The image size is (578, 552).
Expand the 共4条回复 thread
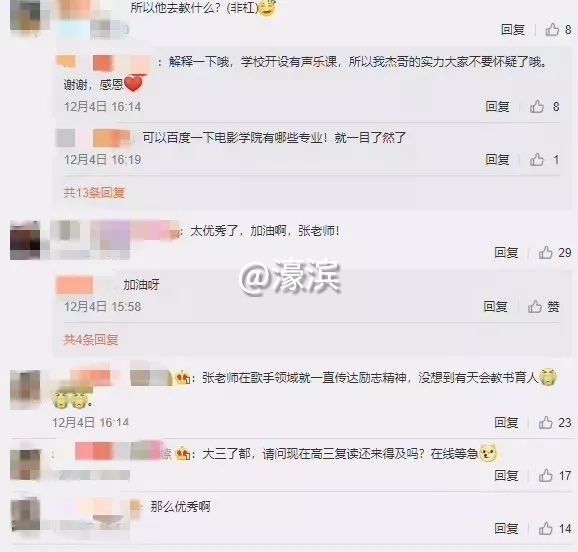point(91,340)
